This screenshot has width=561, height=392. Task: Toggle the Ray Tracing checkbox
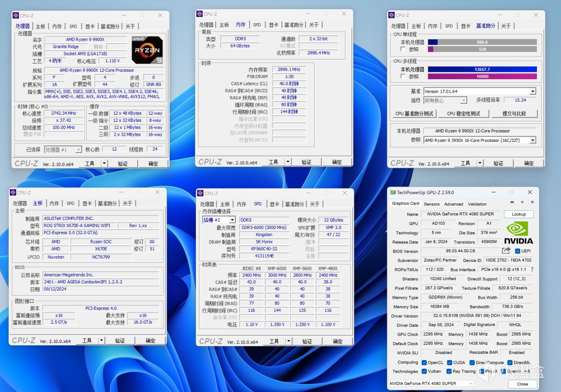pos(449,371)
